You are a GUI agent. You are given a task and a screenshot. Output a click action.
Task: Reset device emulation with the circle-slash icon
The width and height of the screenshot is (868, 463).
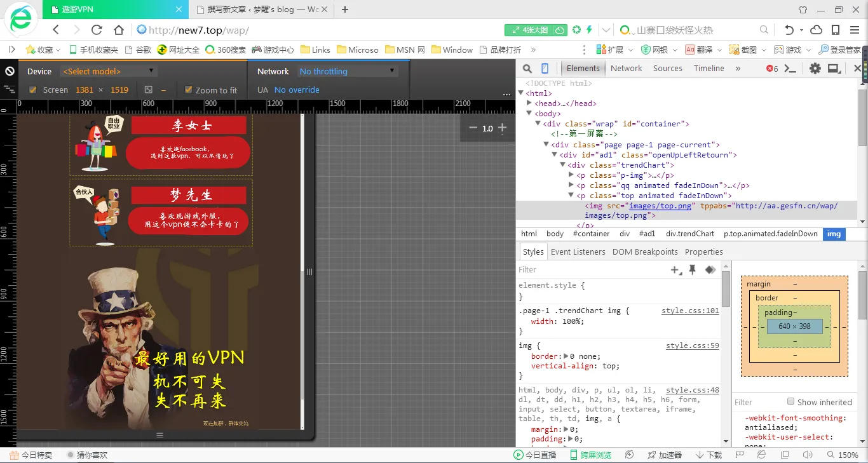point(10,71)
